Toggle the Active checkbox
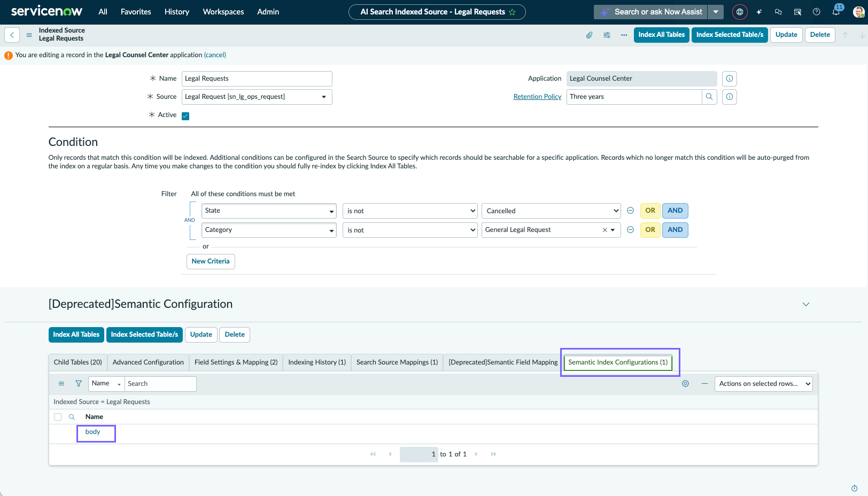Image resolution: width=868 pixels, height=496 pixels. [x=185, y=116]
